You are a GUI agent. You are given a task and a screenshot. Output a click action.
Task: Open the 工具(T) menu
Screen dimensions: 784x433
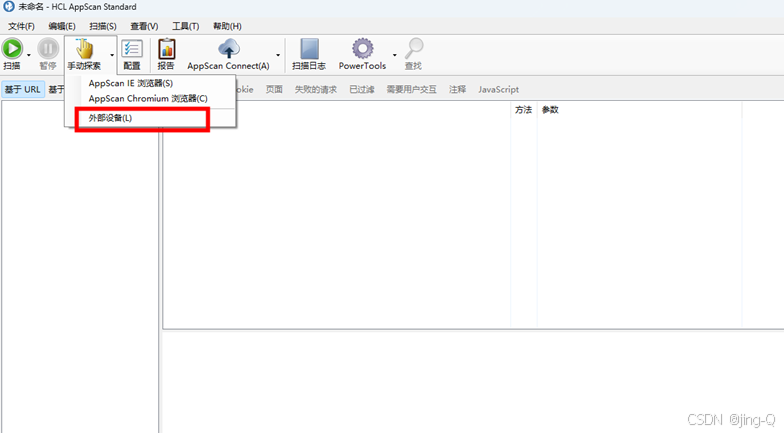point(186,26)
